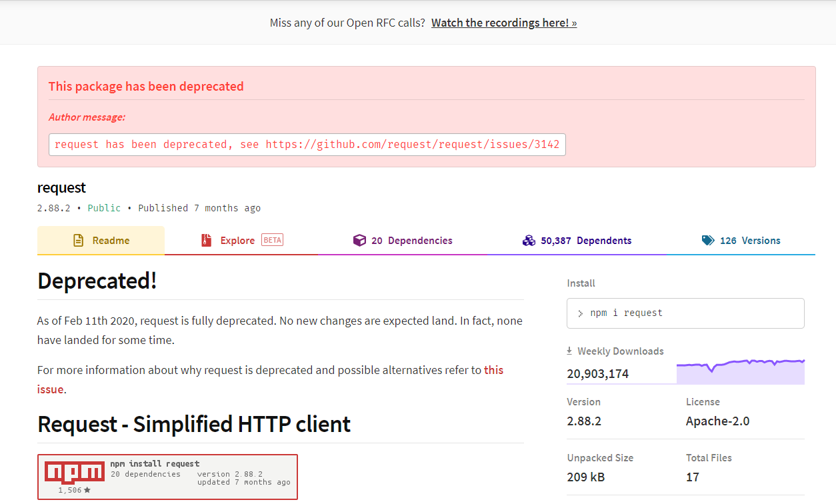Click the Weekly Downloads arrow icon

pyautogui.click(x=570, y=351)
